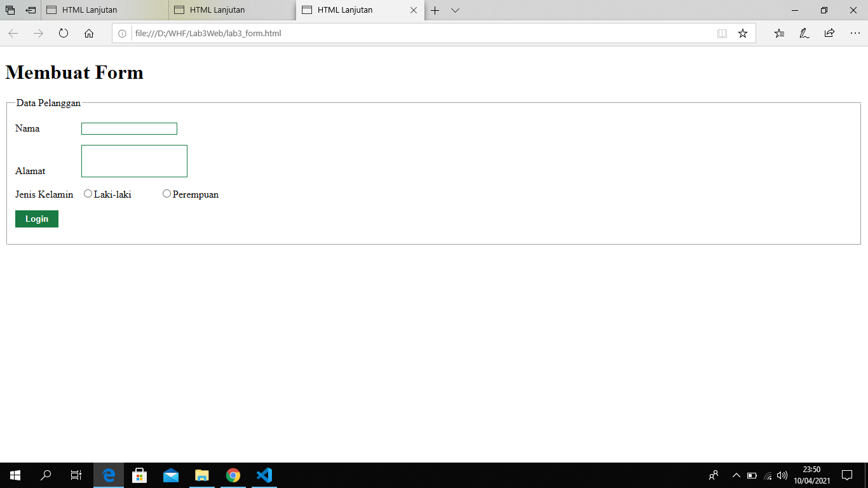Image resolution: width=868 pixels, height=488 pixels.
Task: Go to the browser Home page icon
Action: tap(89, 34)
